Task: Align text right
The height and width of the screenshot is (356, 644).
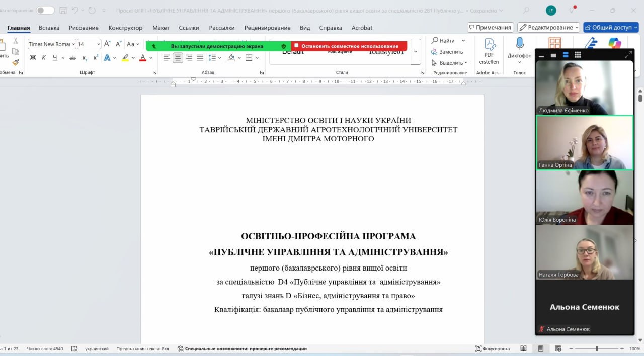Action: 189,58
